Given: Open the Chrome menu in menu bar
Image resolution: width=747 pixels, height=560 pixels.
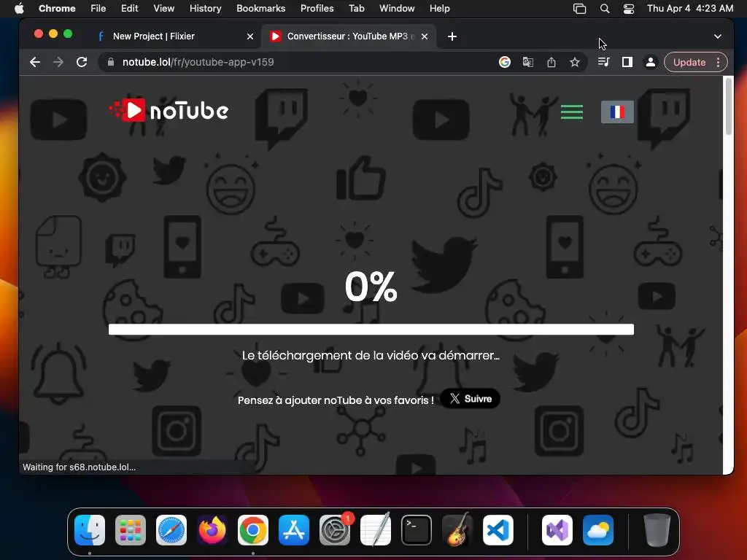Looking at the screenshot, I should (57, 8).
